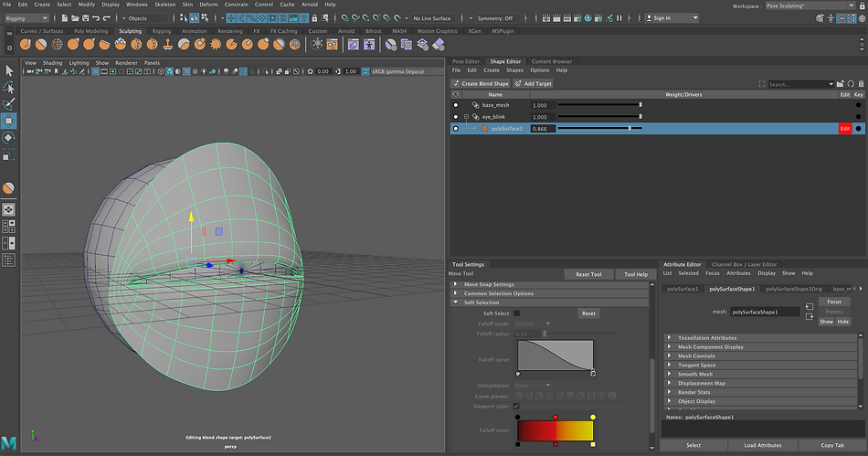Open the Workspace Pose Sculpting dropdown
Viewport: 868px width, 456px height.
(810, 5)
